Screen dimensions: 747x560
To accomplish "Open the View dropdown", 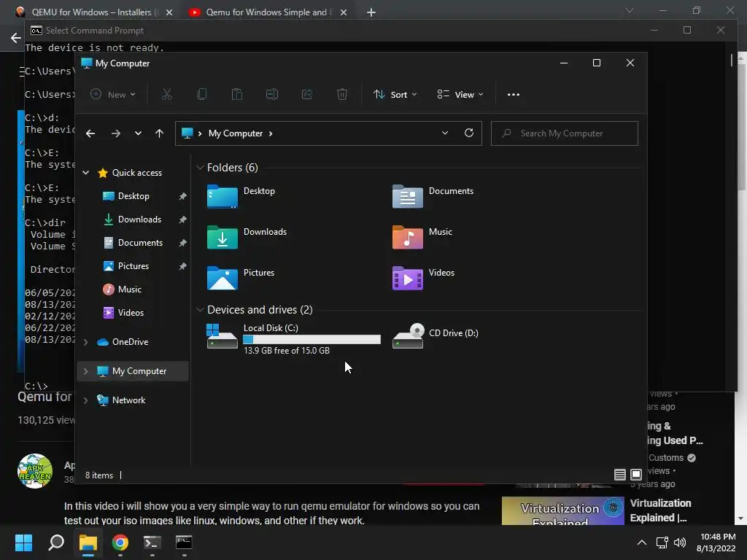I will pos(460,94).
